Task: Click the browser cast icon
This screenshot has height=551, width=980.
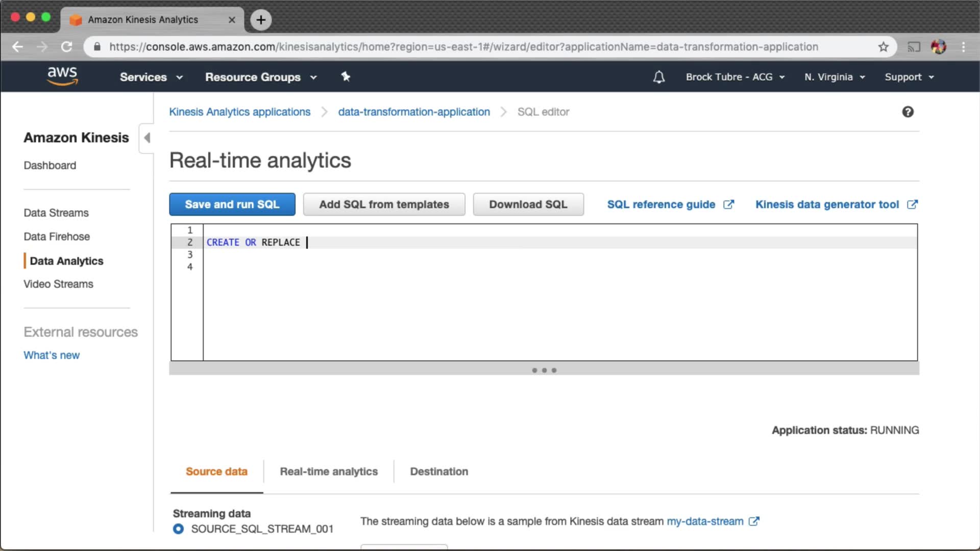Action: [x=913, y=47]
